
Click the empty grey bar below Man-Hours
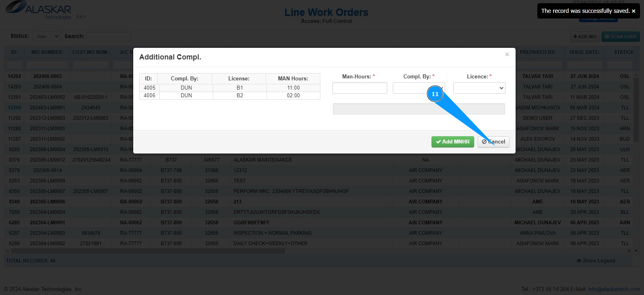(419, 109)
